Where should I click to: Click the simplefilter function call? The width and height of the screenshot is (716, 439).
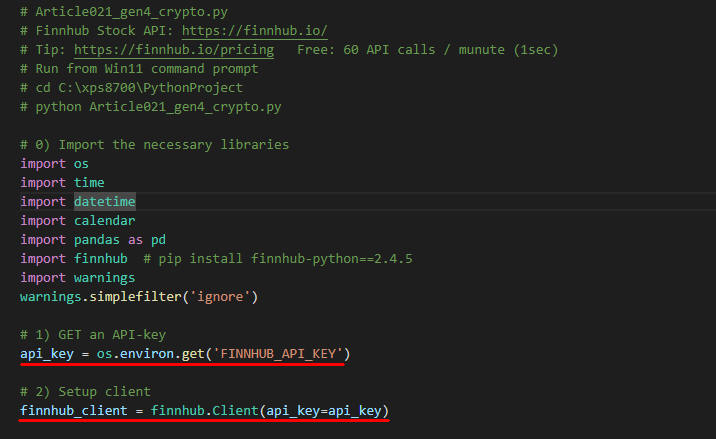tap(136, 297)
